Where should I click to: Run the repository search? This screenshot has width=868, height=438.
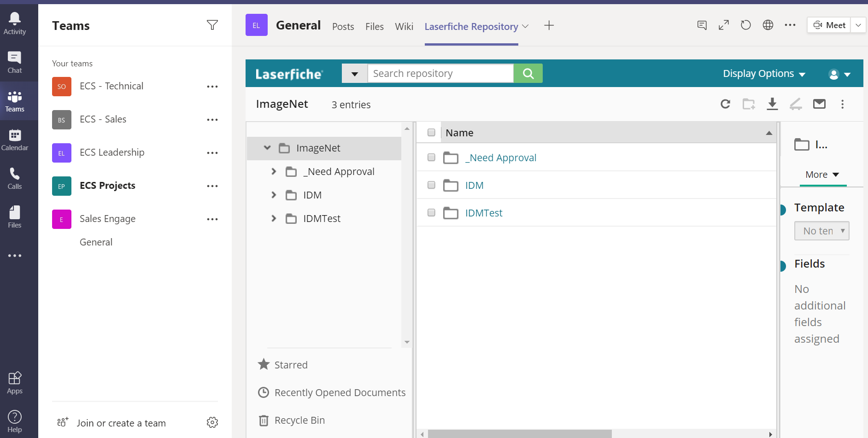[x=528, y=73]
